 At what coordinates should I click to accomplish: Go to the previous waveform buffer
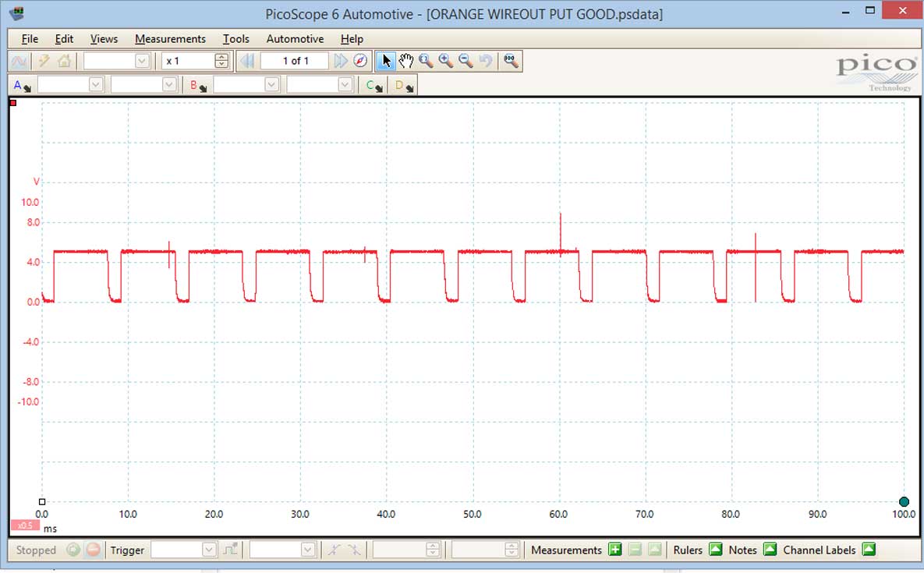247,61
